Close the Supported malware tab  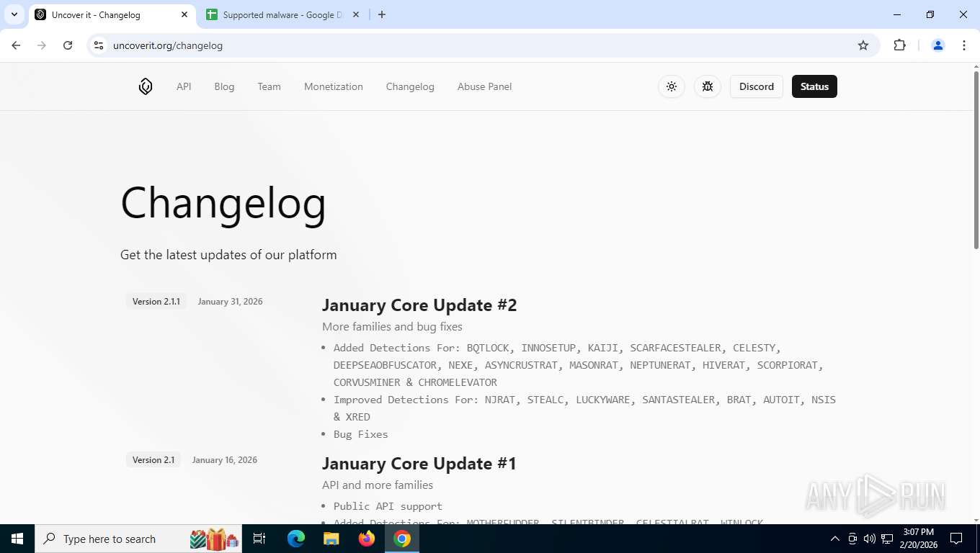(355, 14)
